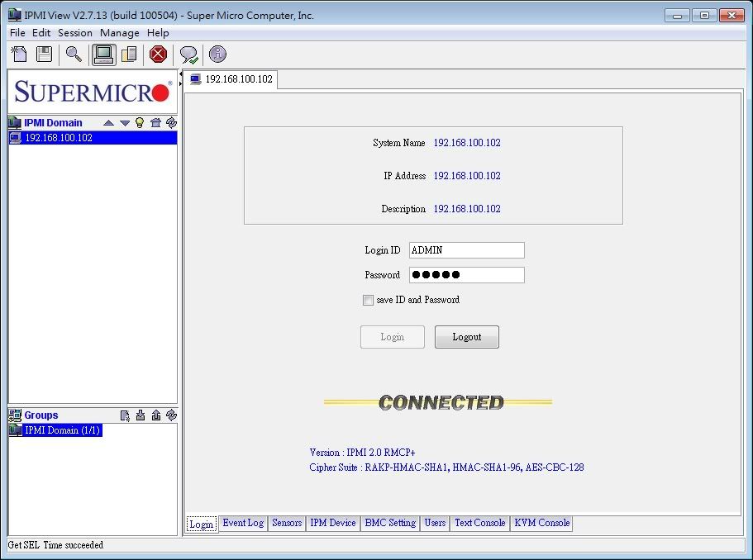This screenshot has height=560, width=753.
Task: Switch to the IPM Device tab
Action: tap(333, 523)
